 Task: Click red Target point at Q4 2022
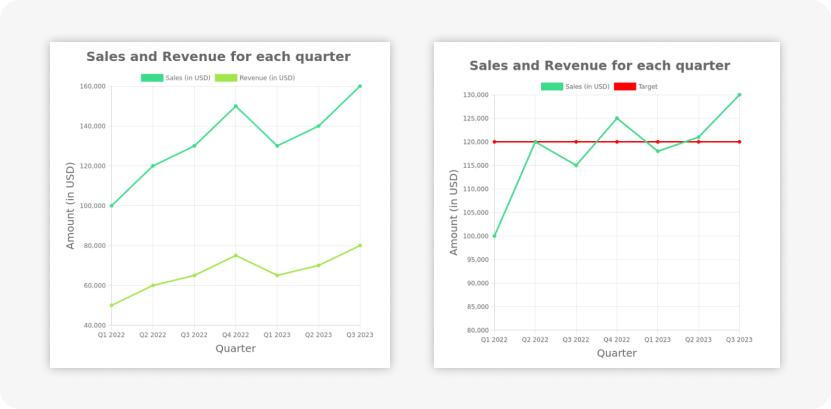click(617, 142)
